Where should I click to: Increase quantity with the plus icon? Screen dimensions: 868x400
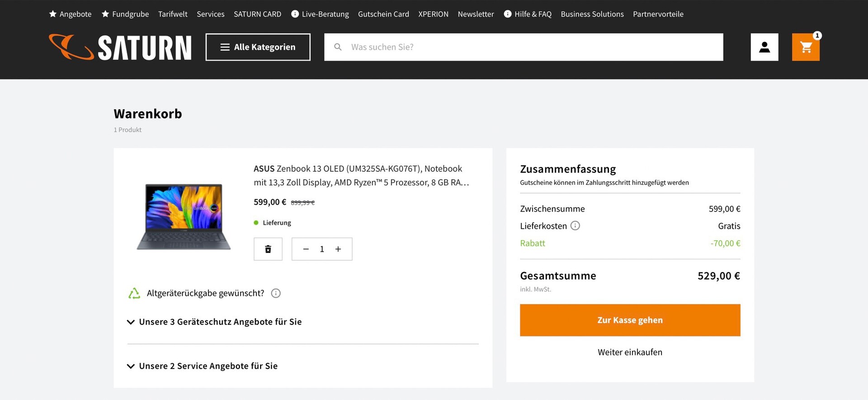coord(338,249)
